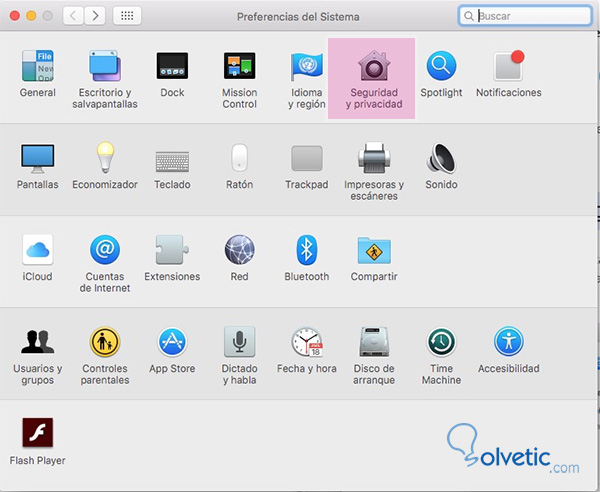Go forward with the right arrow button
Screen dimensions: 600x492
[95, 16]
